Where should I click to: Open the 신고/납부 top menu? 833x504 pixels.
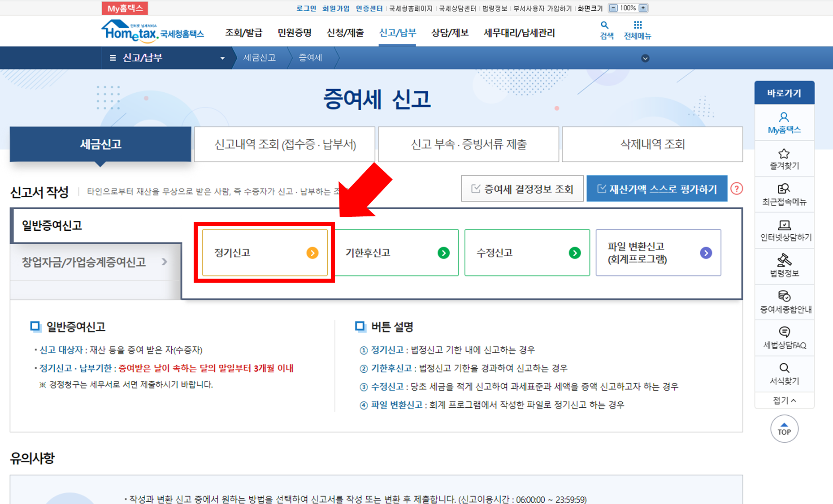pyautogui.click(x=397, y=33)
